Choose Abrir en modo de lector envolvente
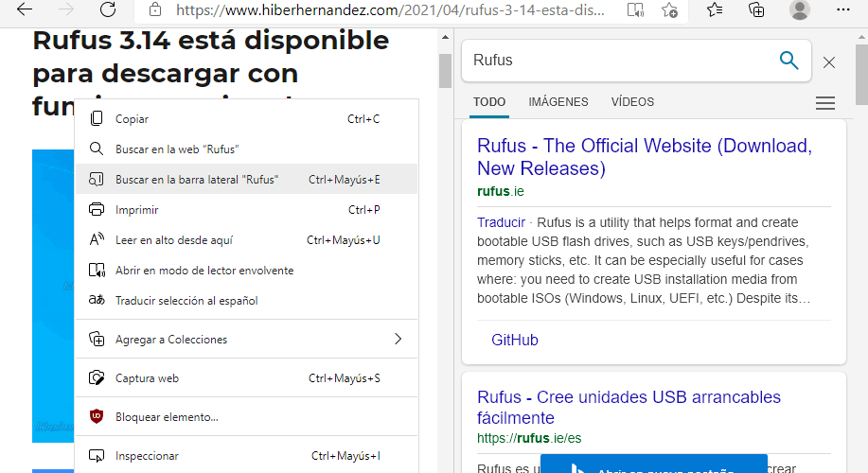Screen dimensions: 868x473 point(246,271)
